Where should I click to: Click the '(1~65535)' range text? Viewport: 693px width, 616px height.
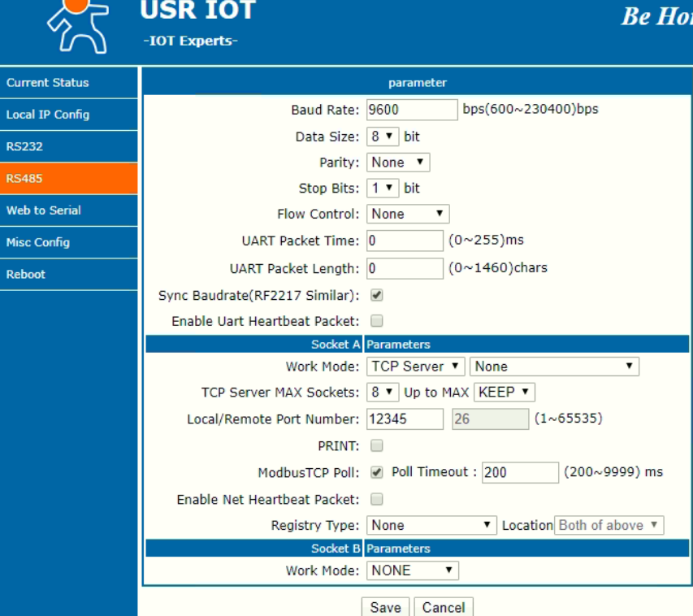click(569, 419)
